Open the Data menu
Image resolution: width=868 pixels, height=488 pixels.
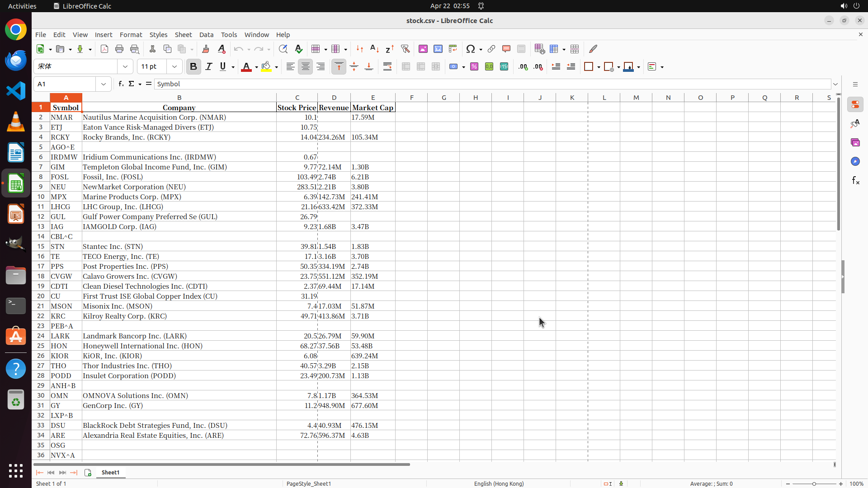206,35
